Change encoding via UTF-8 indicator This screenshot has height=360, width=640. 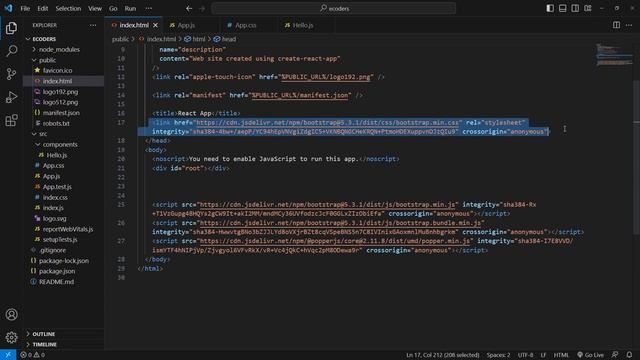525,355
